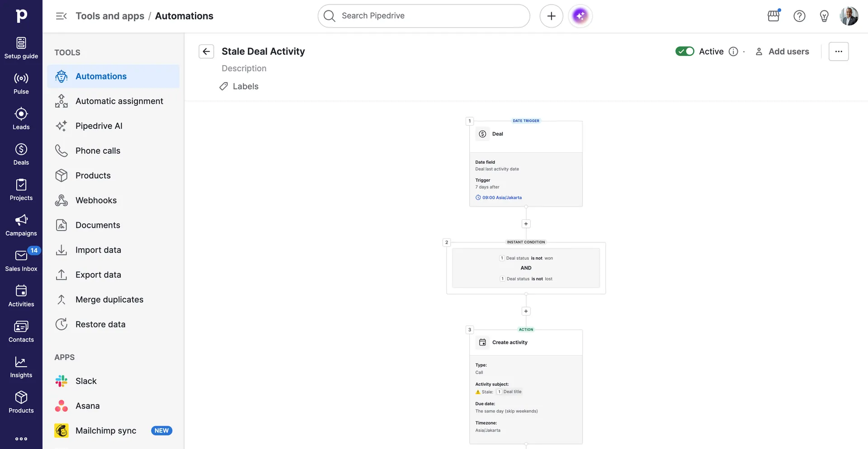Open Insights from the sidebar
The height and width of the screenshot is (449, 868).
tap(21, 367)
